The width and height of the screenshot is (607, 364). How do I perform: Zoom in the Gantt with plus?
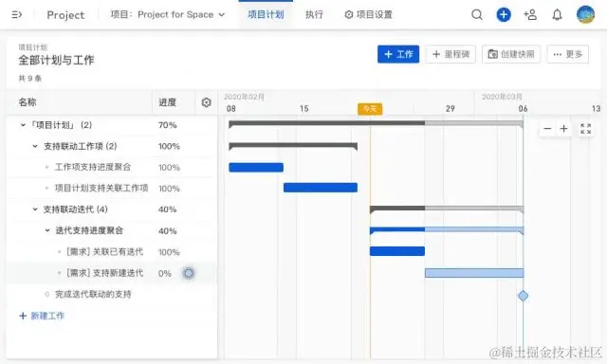coord(563,128)
